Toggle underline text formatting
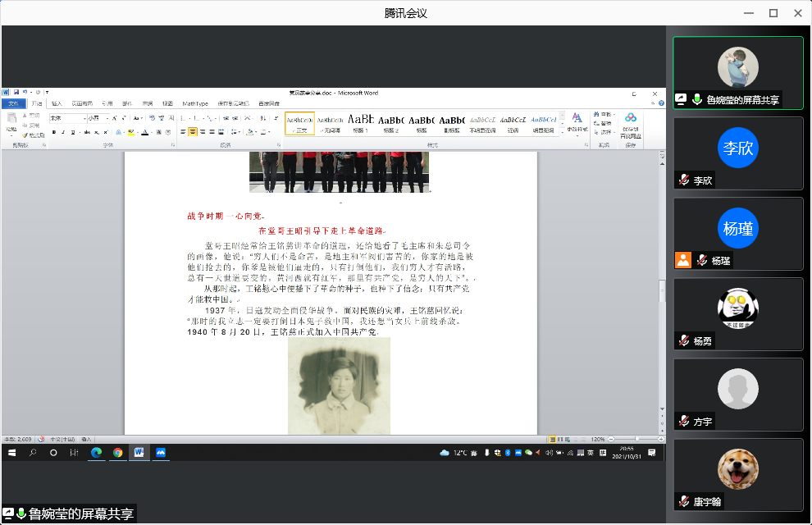 click(x=75, y=132)
